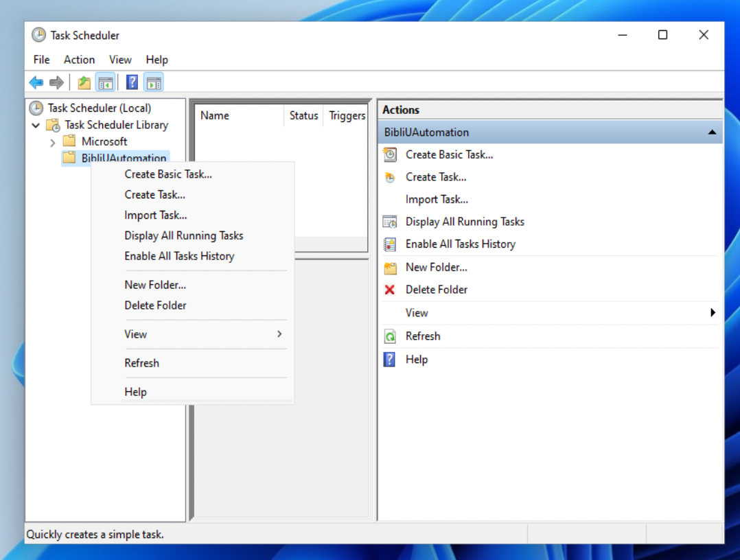This screenshot has height=560, width=740.
Task: Toggle the Show/Hide Action Pane toolbar icon
Action: (x=154, y=83)
